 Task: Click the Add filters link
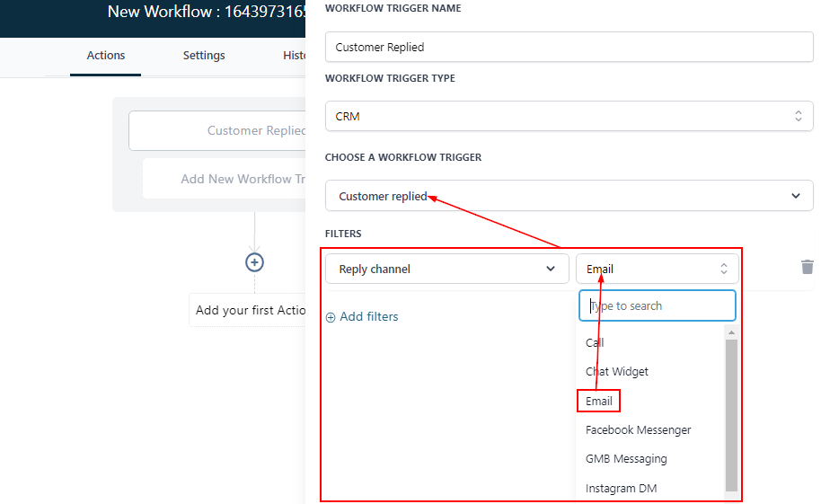coord(368,316)
